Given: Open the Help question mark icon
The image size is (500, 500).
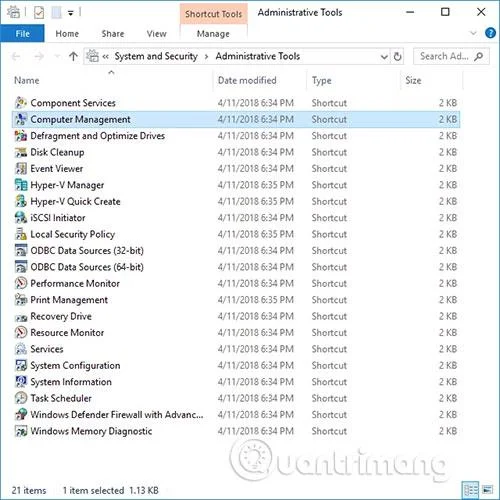Looking at the screenshot, I should [490, 33].
